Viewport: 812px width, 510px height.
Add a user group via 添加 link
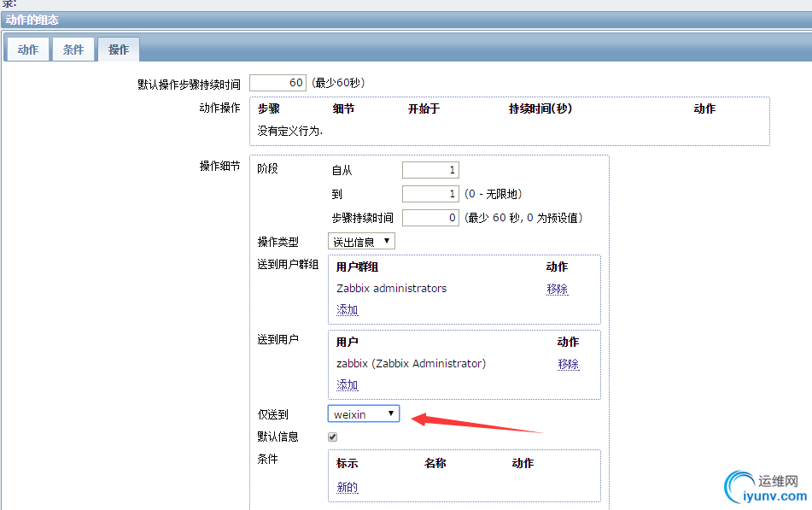click(347, 309)
